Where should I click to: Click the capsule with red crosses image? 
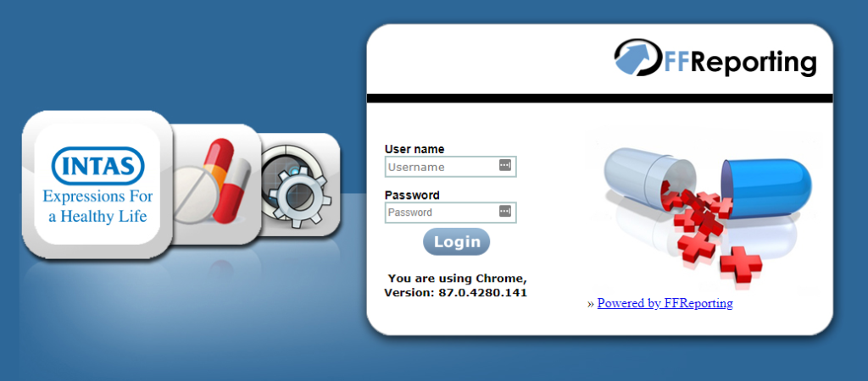[708, 216]
